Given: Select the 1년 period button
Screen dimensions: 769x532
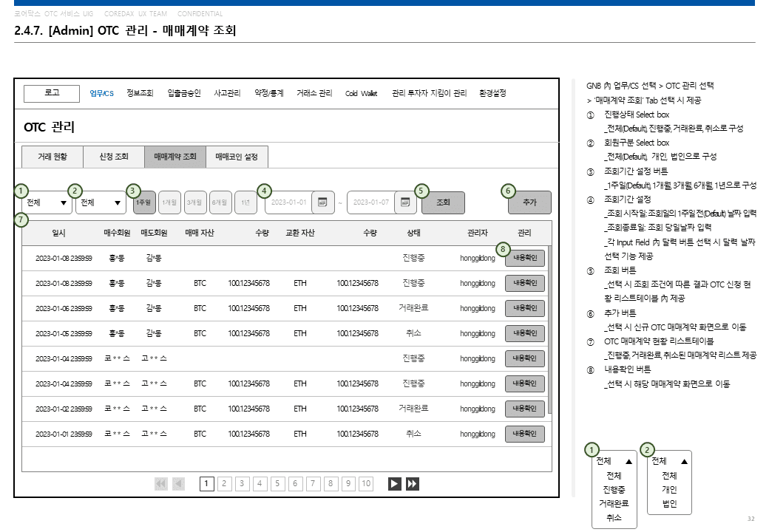Looking at the screenshot, I should [245, 202].
